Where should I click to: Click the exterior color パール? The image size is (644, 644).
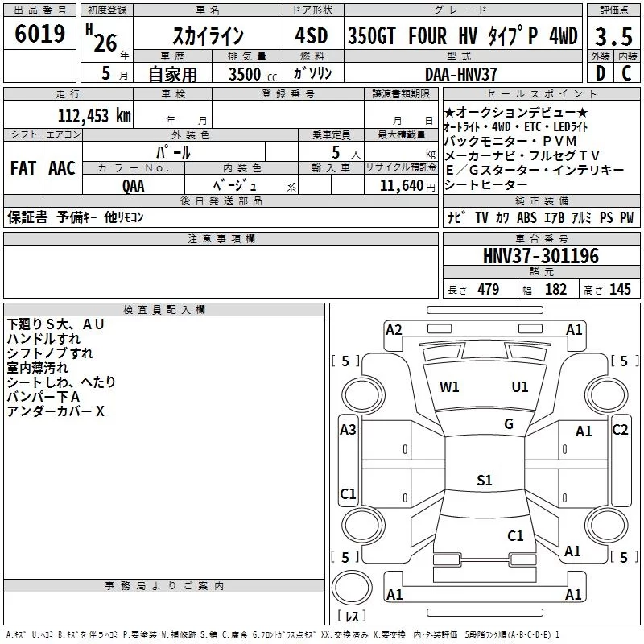click(x=173, y=152)
